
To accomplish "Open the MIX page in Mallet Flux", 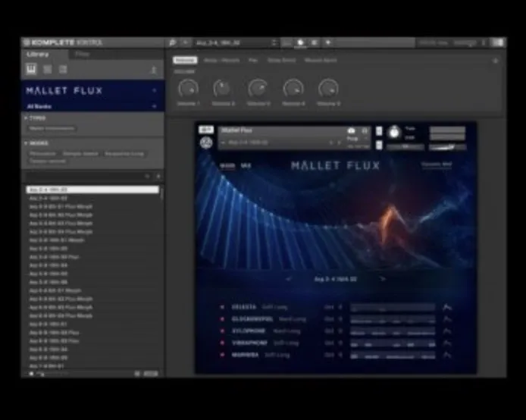I will pyautogui.click(x=246, y=165).
